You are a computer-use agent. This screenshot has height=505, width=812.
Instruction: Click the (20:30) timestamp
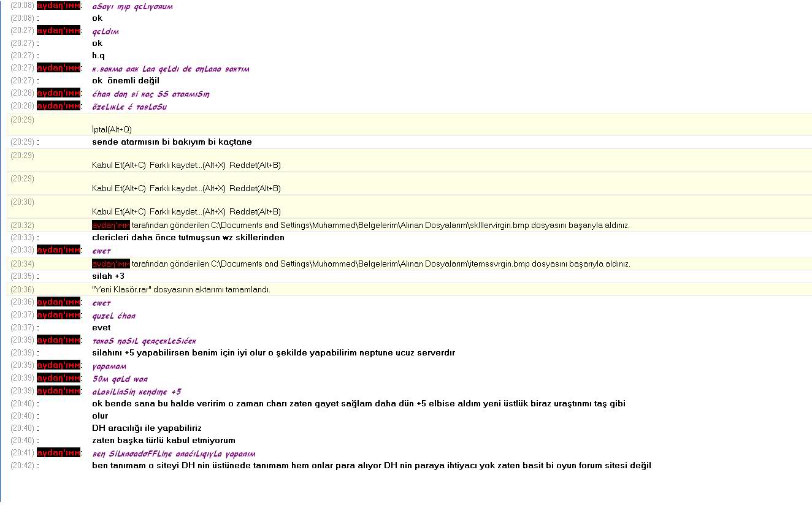coord(22,202)
